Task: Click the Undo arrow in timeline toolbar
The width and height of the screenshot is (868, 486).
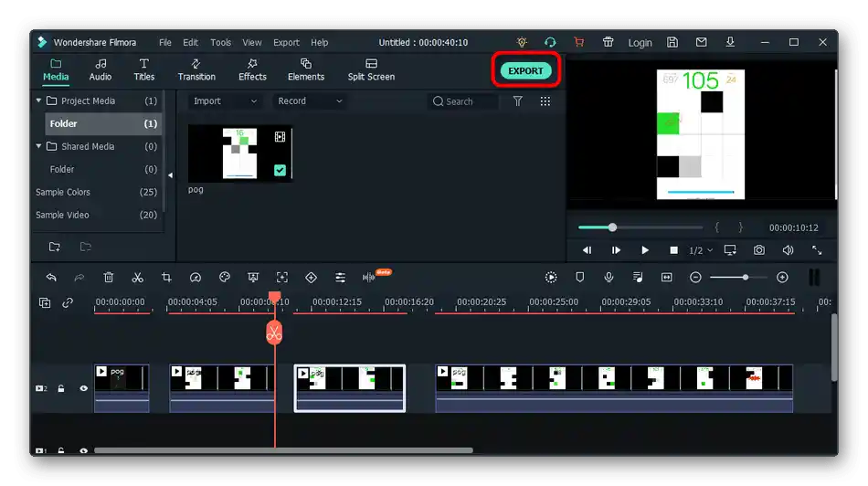Action: (x=51, y=278)
